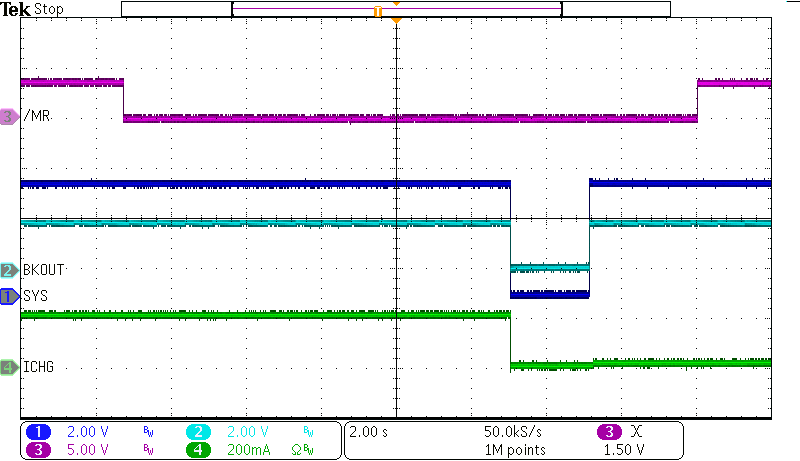The height and width of the screenshot is (461, 800).
Task: Click the waveform record overview bar
Action: pyautogui.click(x=396, y=9)
